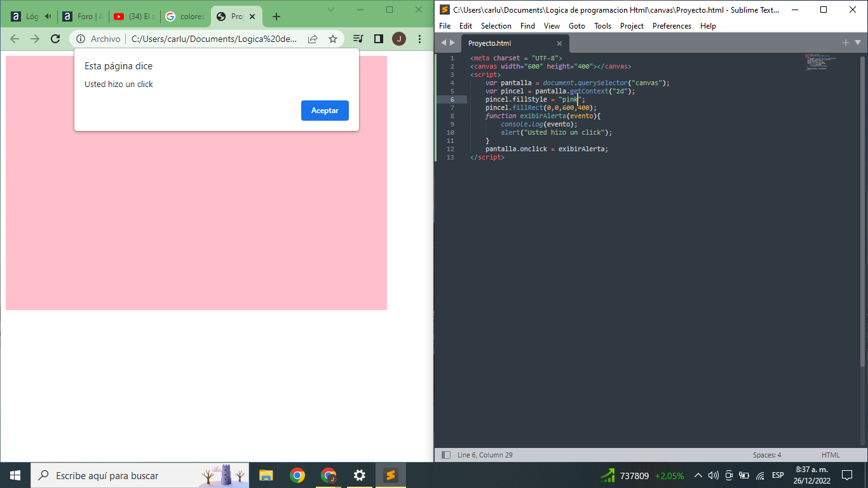Open Settings gear on taskbar
Image resolution: width=868 pixels, height=488 pixels.
pos(359,475)
